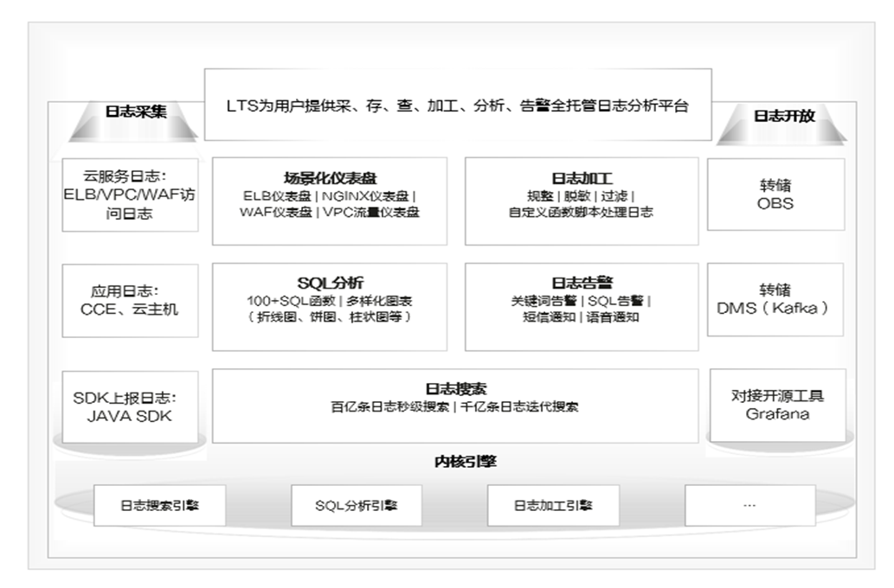This screenshot has width=894, height=588.
Task: Click the 100+SQL函数 | 多样化图表 line
Action: point(330,301)
